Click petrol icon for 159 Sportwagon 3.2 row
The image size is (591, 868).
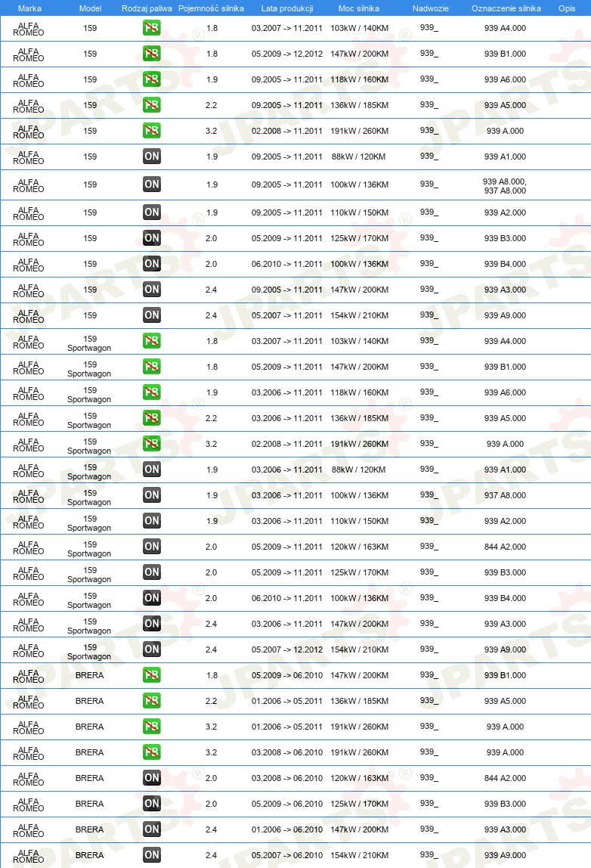[x=152, y=444]
